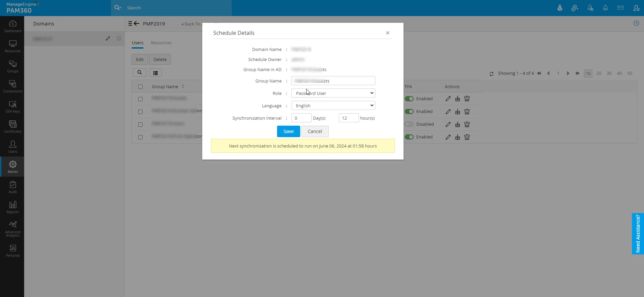Switch to the Resources tab
This screenshot has width=644, height=297.
(161, 43)
